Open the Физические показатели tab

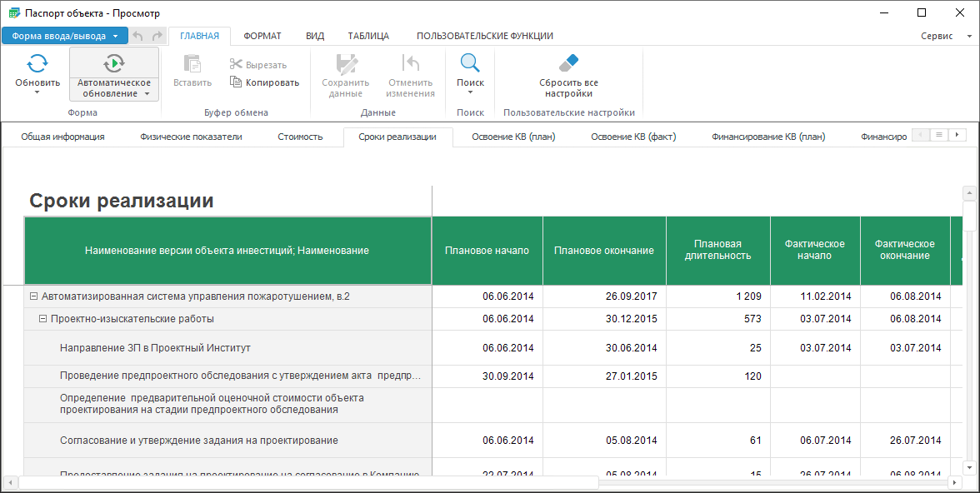click(x=191, y=137)
